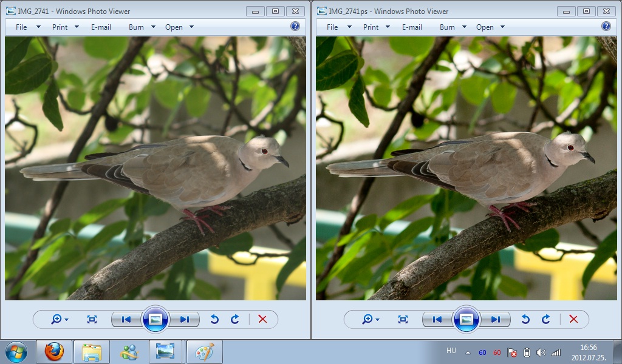Start slide show in IMG_2741ps window
Screen dimensions: 622x364
coord(466,319)
